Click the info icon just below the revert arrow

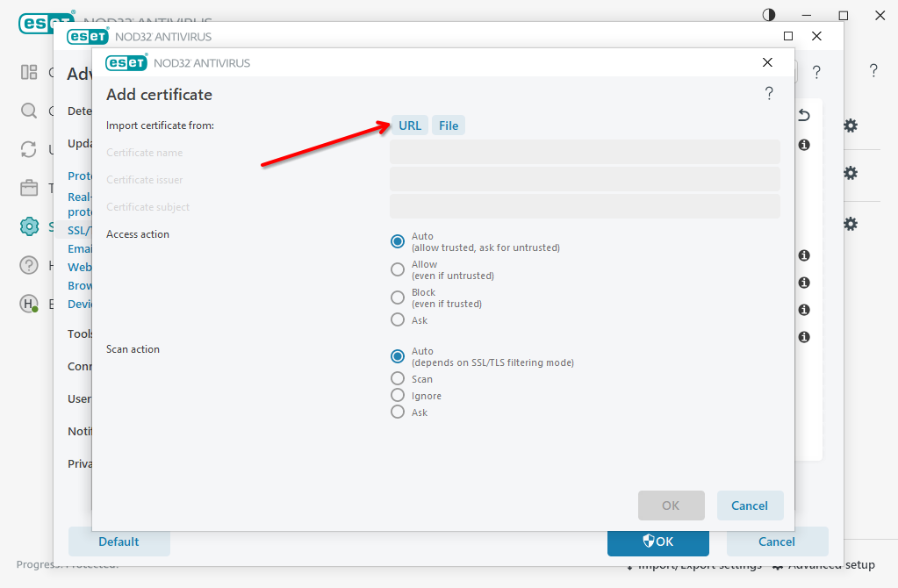point(804,145)
